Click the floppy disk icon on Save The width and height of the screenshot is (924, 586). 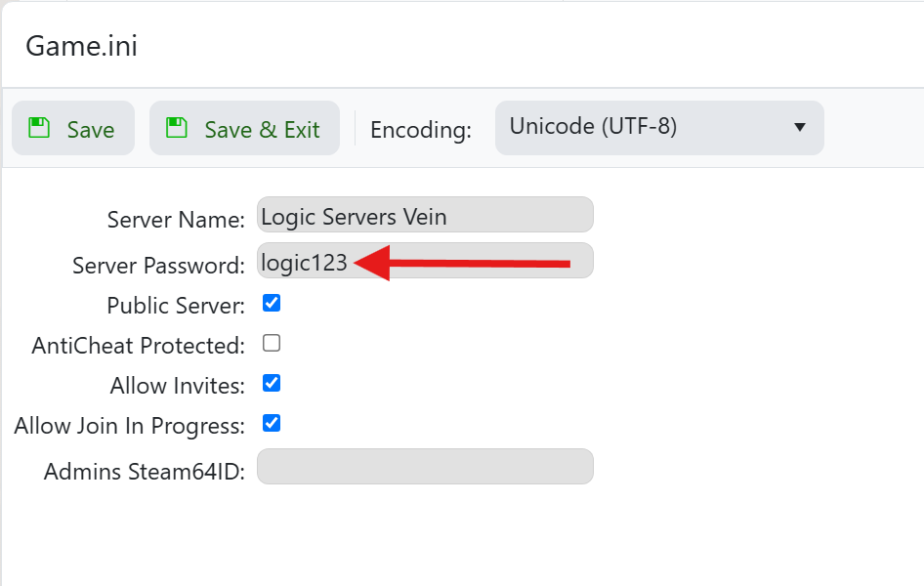coord(39,128)
